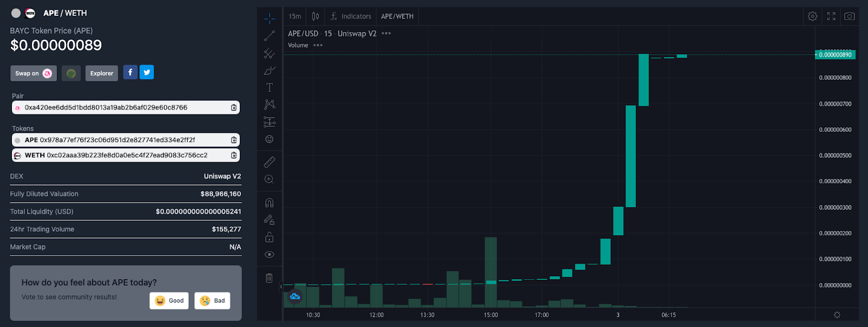Enter fullscreen chart mode
The image size is (868, 327).
point(831,16)
